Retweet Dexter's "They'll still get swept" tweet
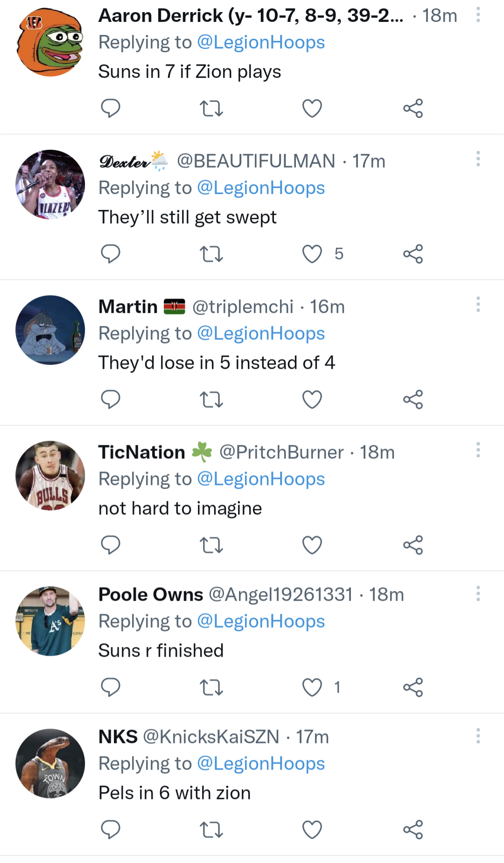The width and height of the screenshot is (504, 863). coord(211,254)
